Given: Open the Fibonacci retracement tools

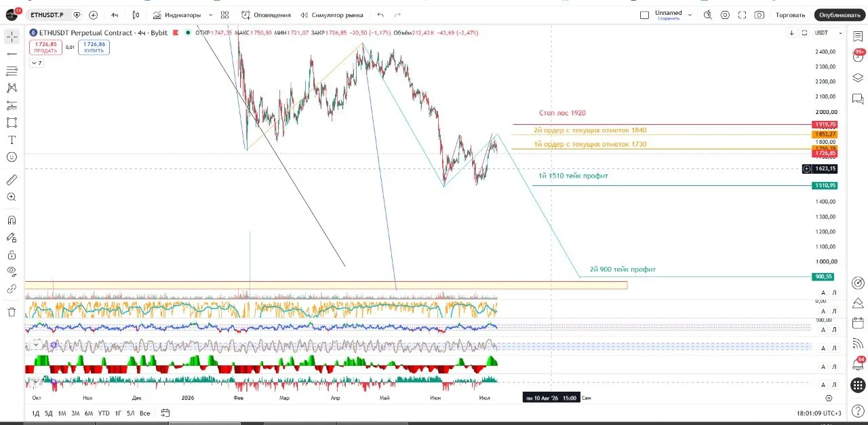Looking at the screenshot, I should coord(12,71).
